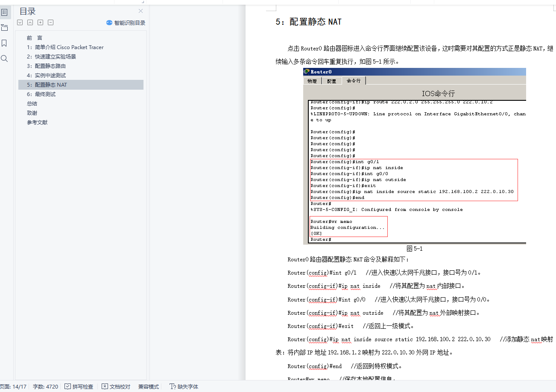
Task: Click the end //返回到特权模式 line
Action: (x=345, y=366)
